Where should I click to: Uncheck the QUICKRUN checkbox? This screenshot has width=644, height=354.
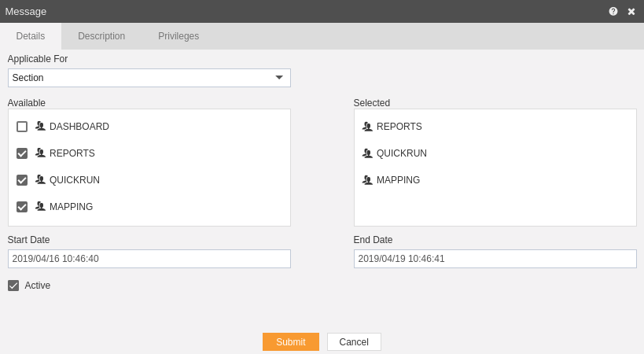(22, 180)
